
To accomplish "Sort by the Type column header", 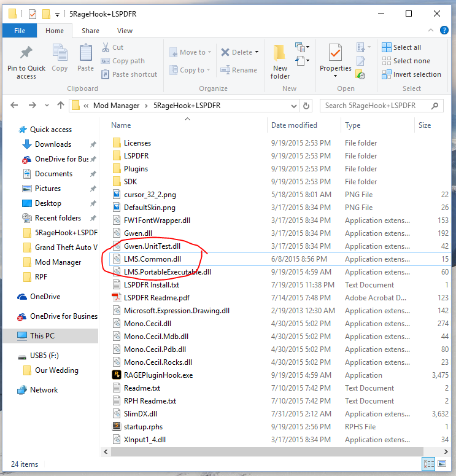I will [352, 125].
